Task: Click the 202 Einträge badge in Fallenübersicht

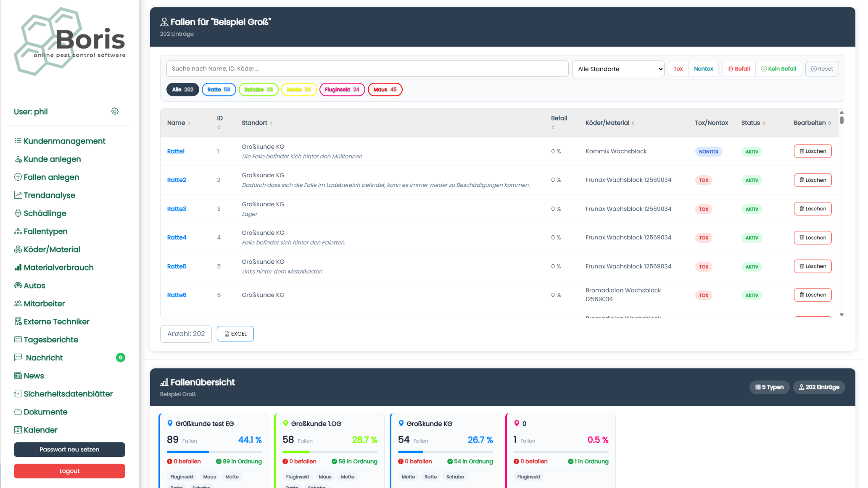Action: (819, 387)
